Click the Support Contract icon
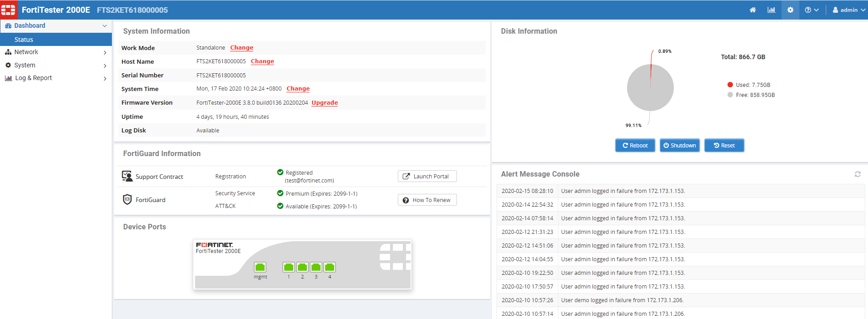The height and width of the screenshot is (319, 868). coord(127,176)
